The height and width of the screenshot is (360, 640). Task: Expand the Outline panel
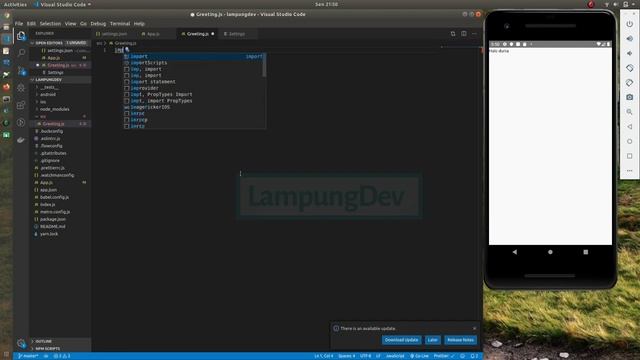44,341
